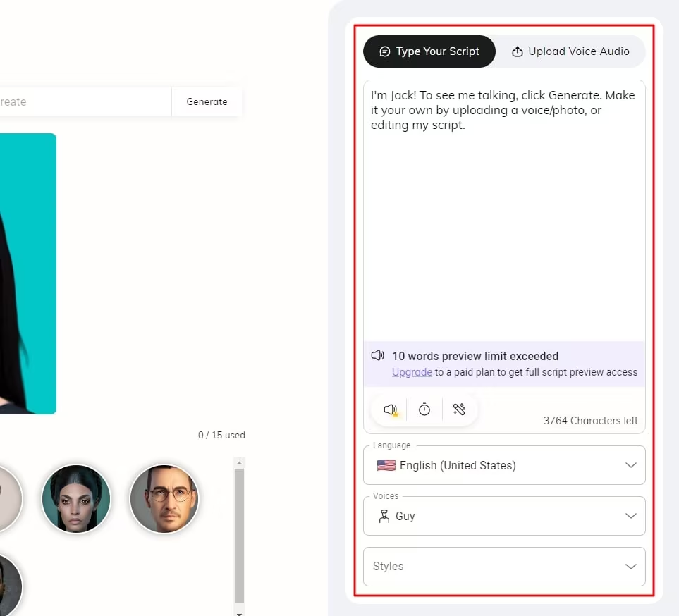Click the Generate button
This screenshot has width=679, height=616.
(207, 101)
